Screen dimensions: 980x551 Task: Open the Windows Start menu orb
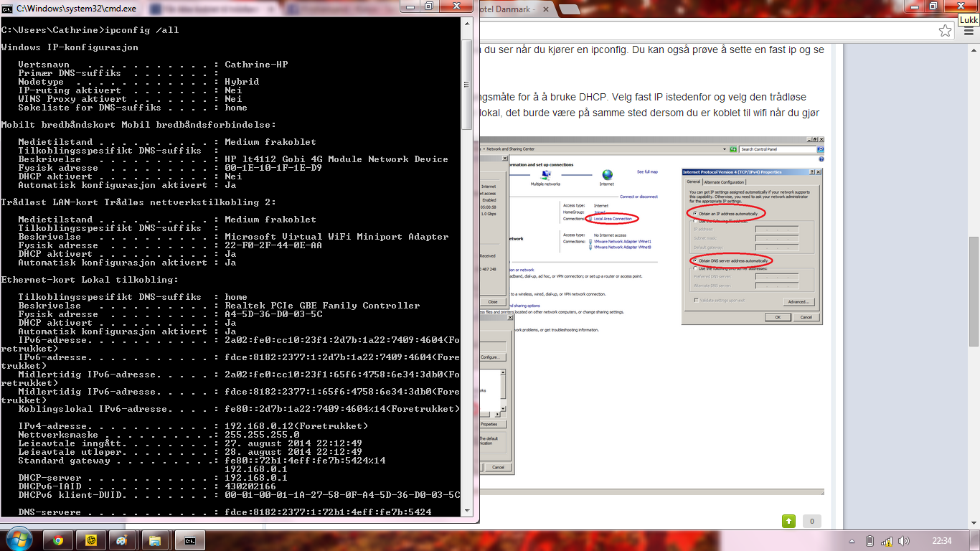click(x=20, y=539)
